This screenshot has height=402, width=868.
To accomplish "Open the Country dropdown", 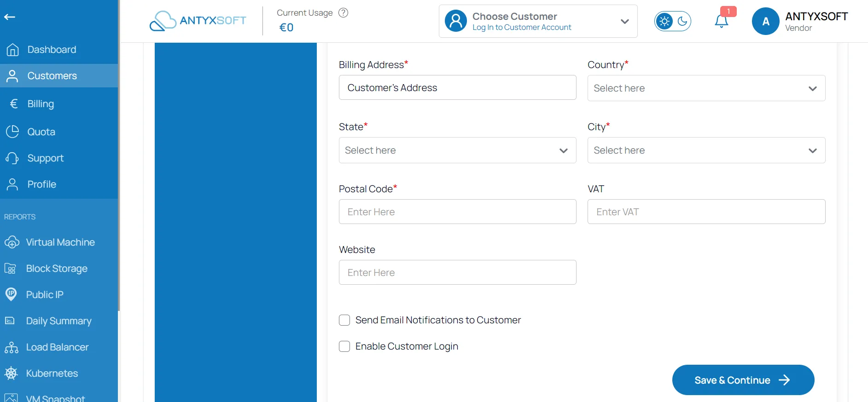I will tap(706, 88).
